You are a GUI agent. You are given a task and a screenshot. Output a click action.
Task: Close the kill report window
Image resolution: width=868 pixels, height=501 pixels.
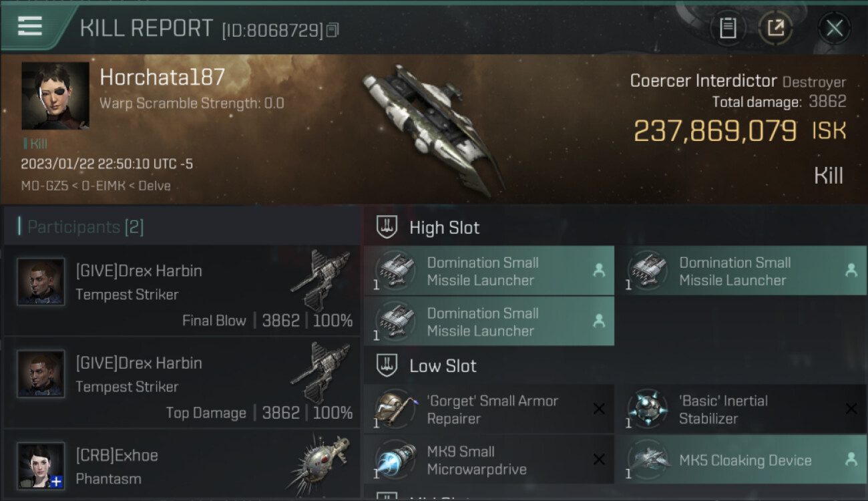coord(834,28)
